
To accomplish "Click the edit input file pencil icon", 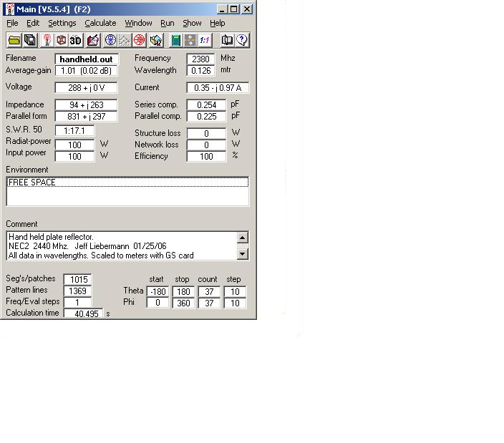I will coord(92,40).
